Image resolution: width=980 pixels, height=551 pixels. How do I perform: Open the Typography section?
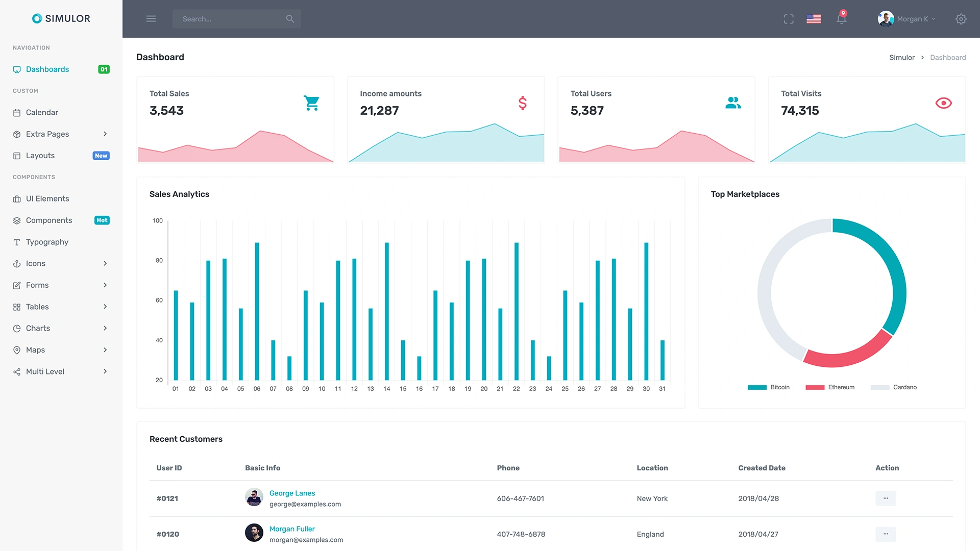[46, 242]
